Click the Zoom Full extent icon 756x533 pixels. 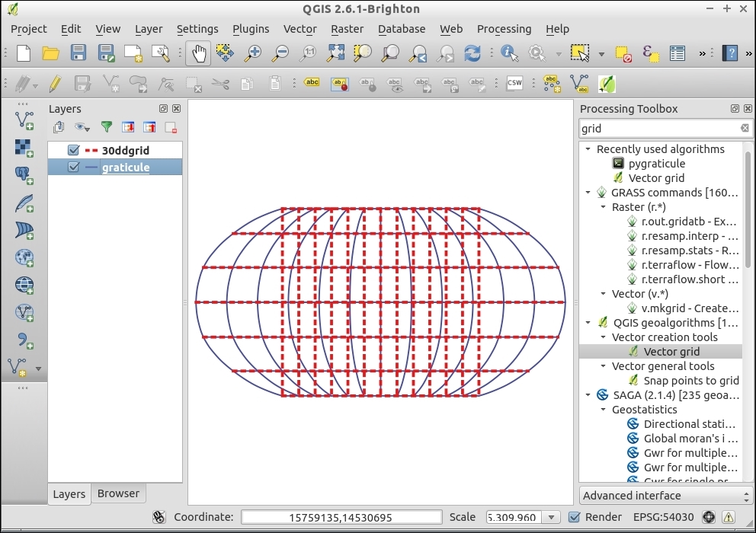[335, 53]
